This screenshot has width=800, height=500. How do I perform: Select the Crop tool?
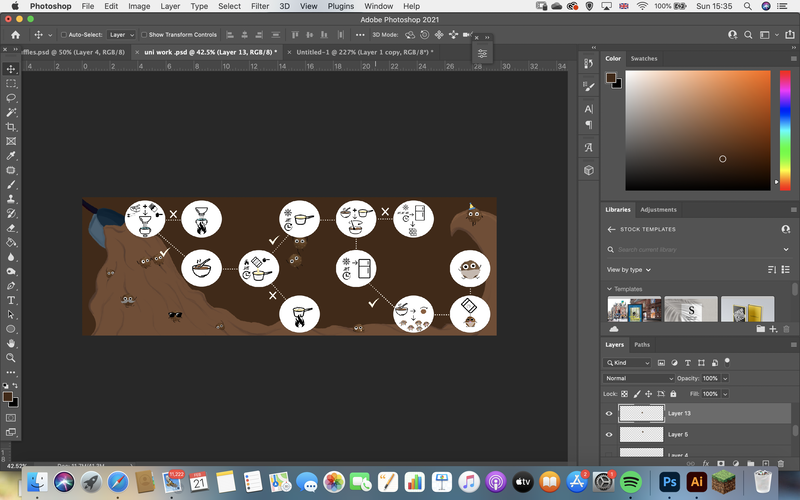[11, 127]
